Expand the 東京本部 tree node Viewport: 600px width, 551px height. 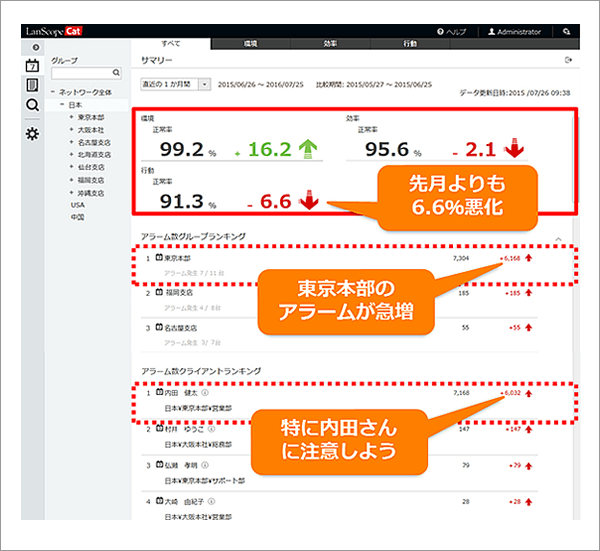[x=71, y=117]
